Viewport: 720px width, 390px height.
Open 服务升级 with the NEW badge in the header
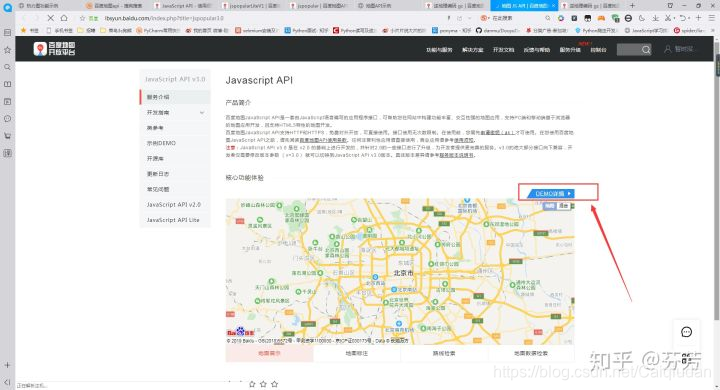570,50
